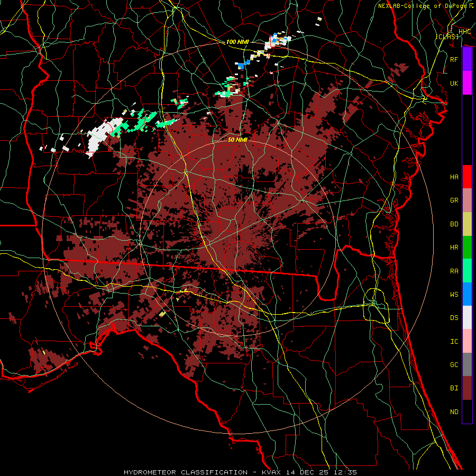Click the KVAX station identifier
The image size is (476, 476).
tap(271, 472)
